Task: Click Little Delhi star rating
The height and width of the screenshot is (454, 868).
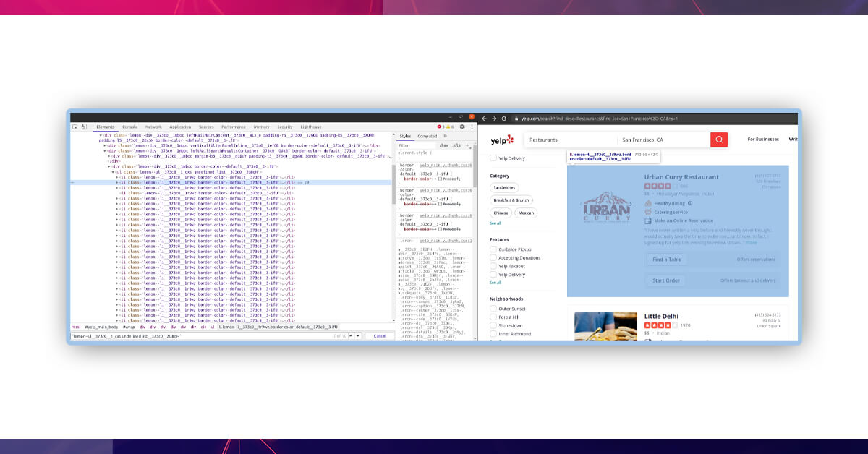Action: (660, 325)
